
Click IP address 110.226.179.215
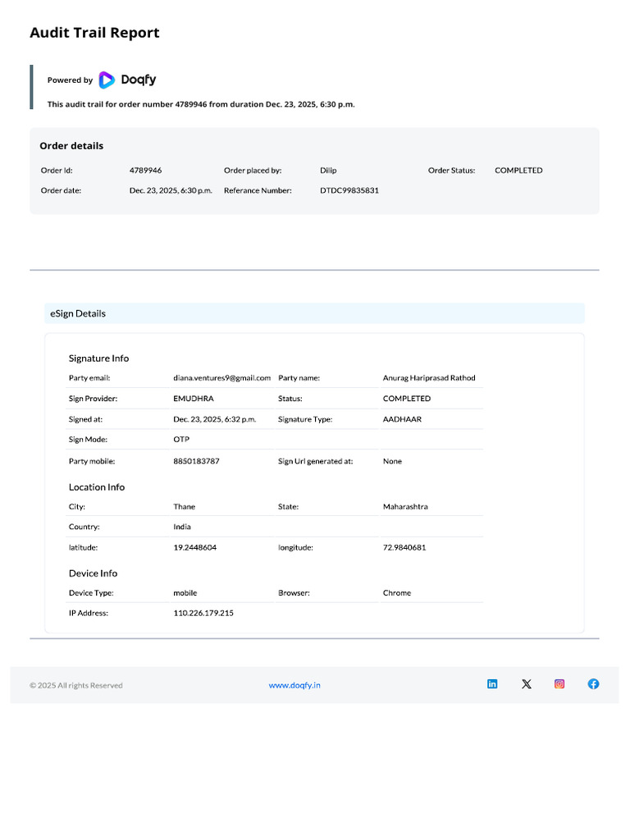coord(203,613)
